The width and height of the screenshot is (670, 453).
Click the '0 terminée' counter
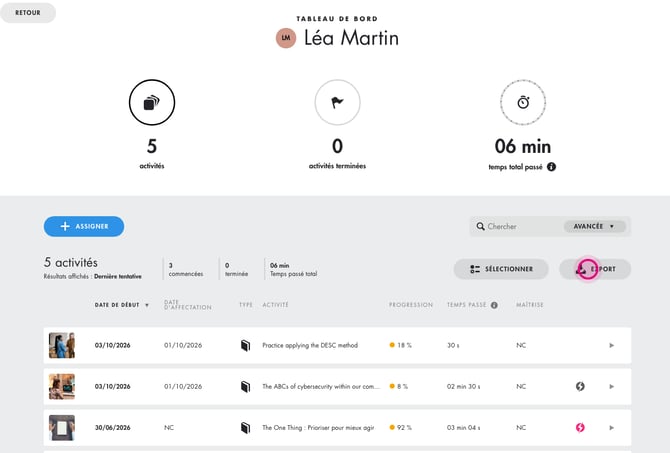(x=236, y=270)
